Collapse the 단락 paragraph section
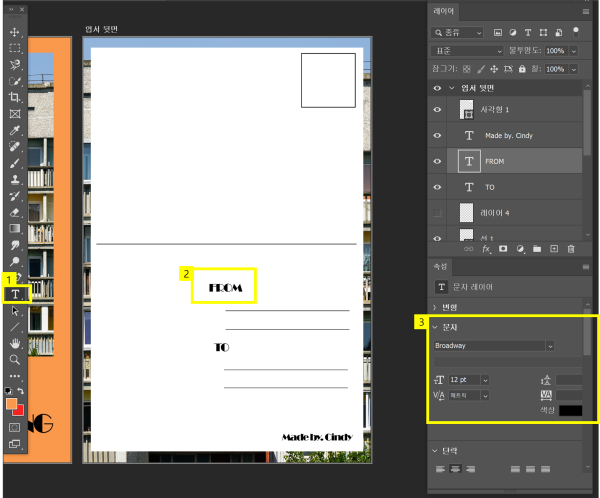 click(x=435, y=451)
